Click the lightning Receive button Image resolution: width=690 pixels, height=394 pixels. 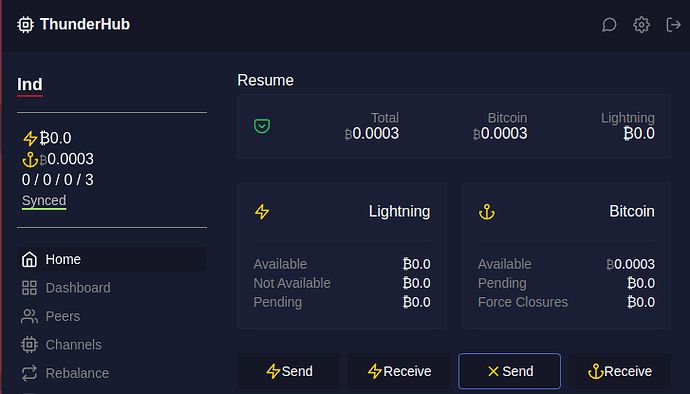coord(399,371)
